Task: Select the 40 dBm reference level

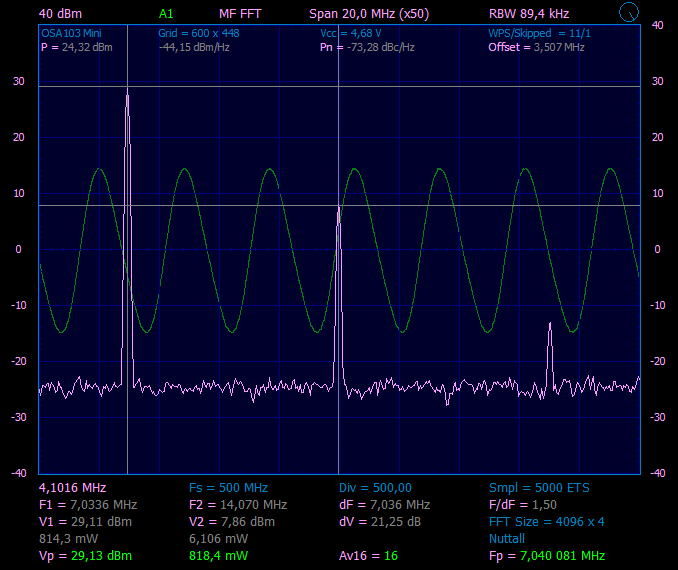Action: click(60, 14)
